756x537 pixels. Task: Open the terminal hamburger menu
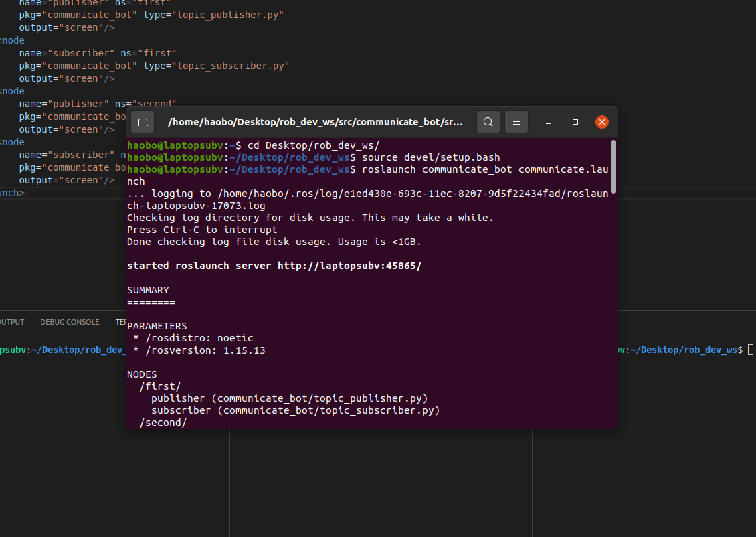516,122
